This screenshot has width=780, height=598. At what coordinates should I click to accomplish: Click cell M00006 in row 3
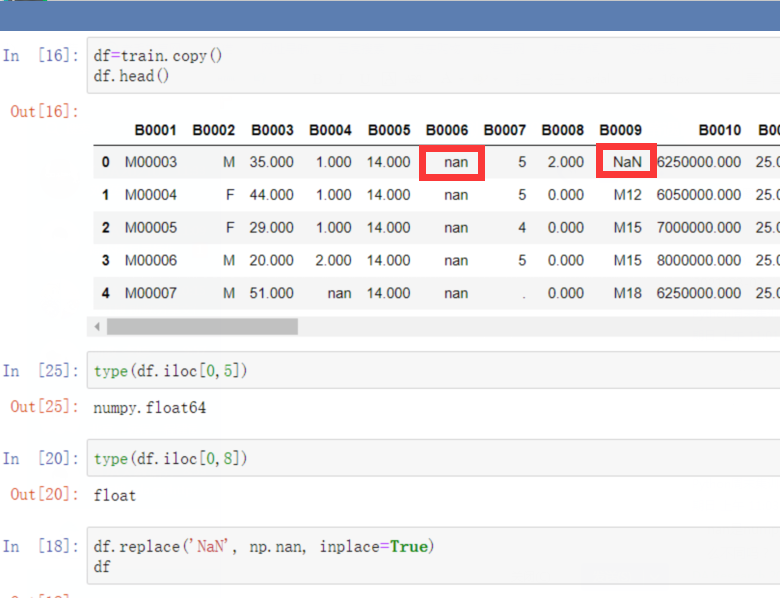click(x=151, y=261)
